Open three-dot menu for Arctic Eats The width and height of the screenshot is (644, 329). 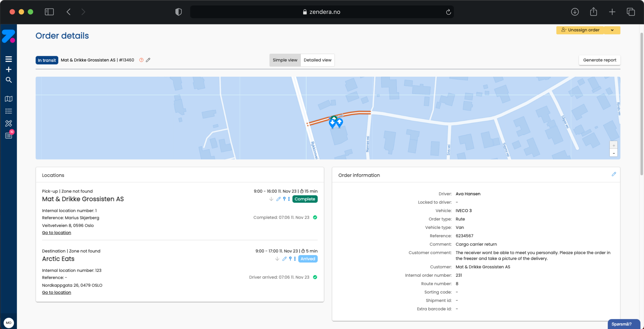295,259
